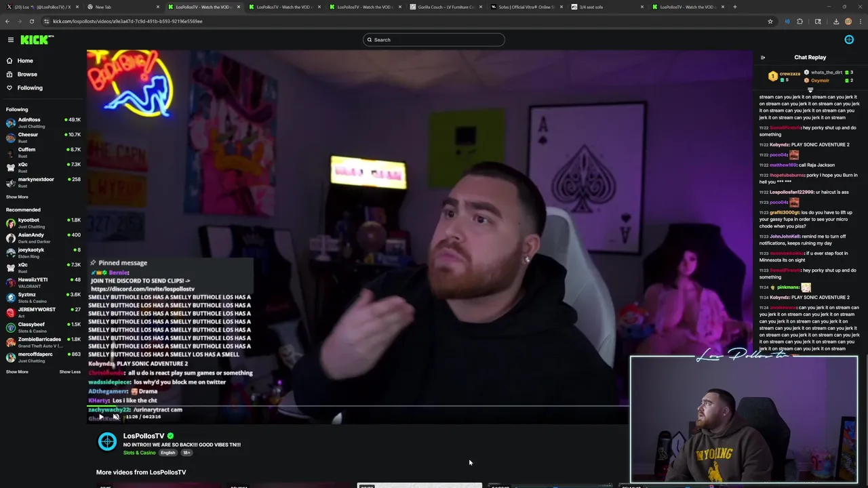The height and width of the screenshot is (488, 868).
Task: Click graffiti3000gt username in chat
Action: pyautogui.click(x=786, y=213)
